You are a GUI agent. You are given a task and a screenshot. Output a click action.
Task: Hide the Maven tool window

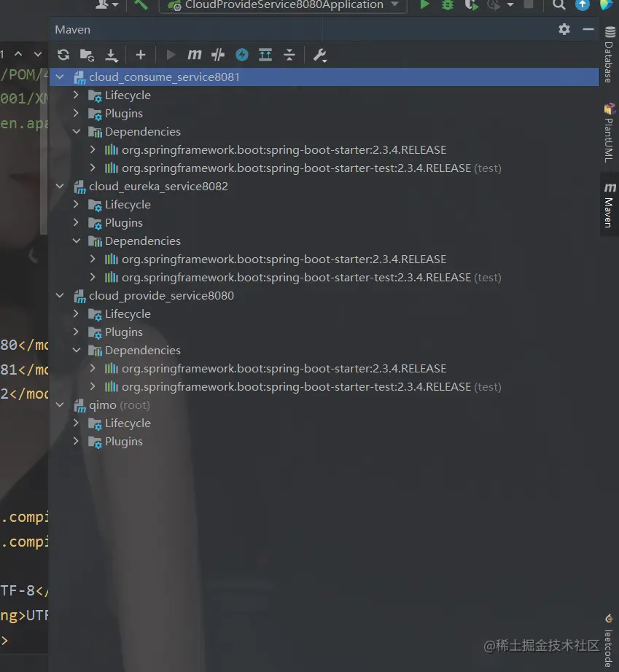(x=588, y=29)
